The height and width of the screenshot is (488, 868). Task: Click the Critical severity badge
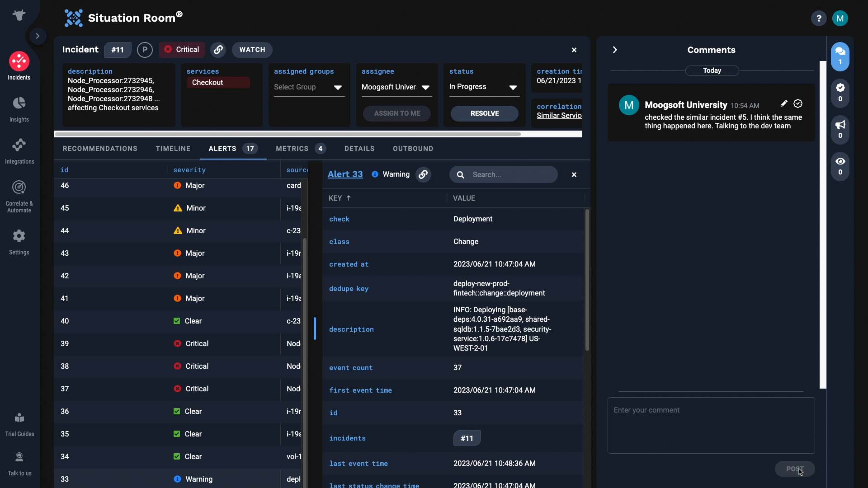pyautogui.click(x=182, y=50)
